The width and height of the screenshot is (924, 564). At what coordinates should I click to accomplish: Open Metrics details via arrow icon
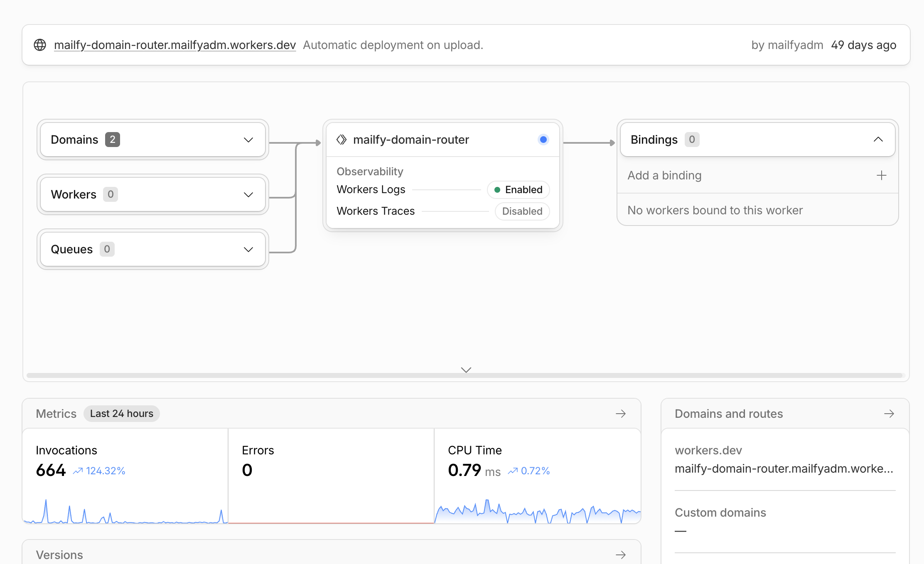[621, 414]
